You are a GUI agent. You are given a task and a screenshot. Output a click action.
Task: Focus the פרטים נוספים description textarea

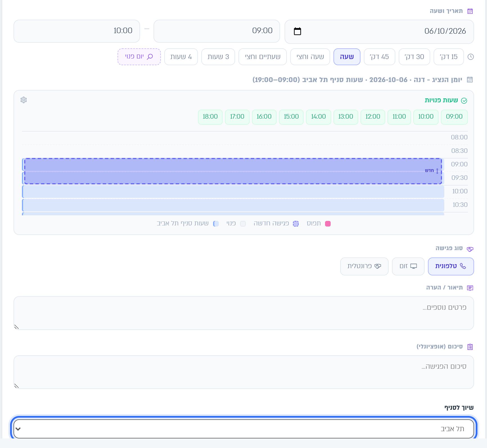pyautogui.click(x=244, y=313)
